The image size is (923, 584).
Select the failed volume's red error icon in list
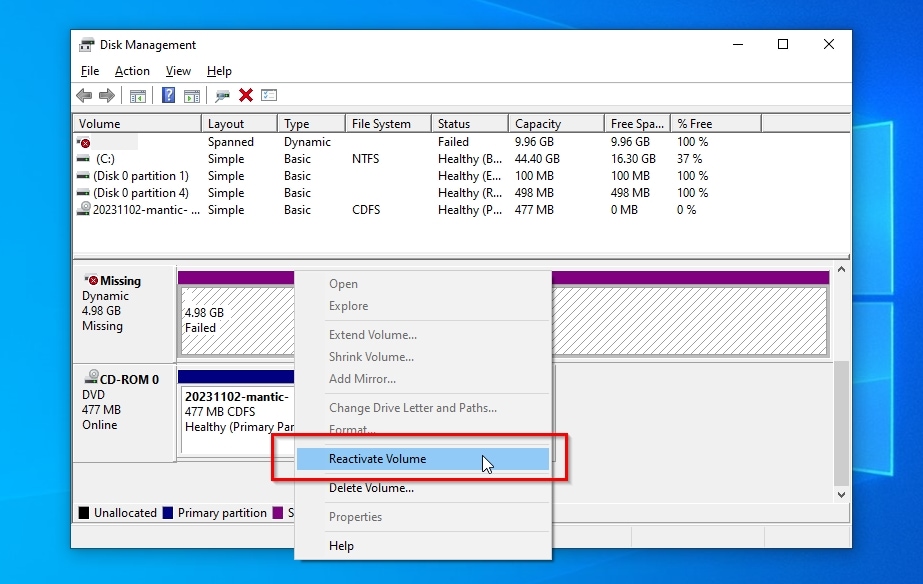tap(84, 142)
